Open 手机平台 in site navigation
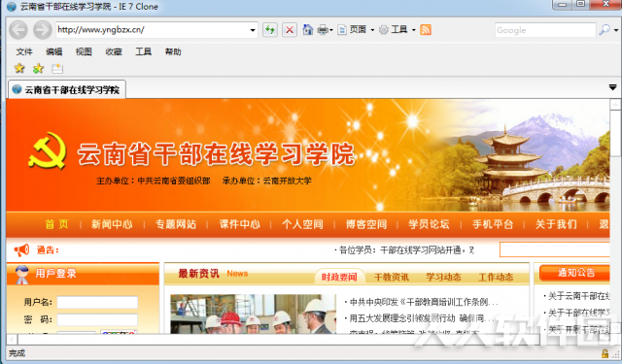Screen dimensions: 622x364 493,224
